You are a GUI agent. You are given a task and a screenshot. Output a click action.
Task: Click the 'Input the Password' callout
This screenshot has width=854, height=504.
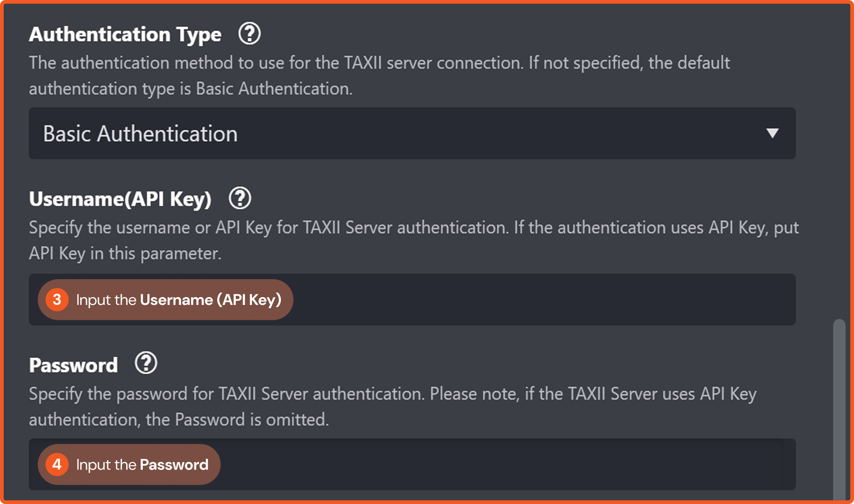click(142, 464)
